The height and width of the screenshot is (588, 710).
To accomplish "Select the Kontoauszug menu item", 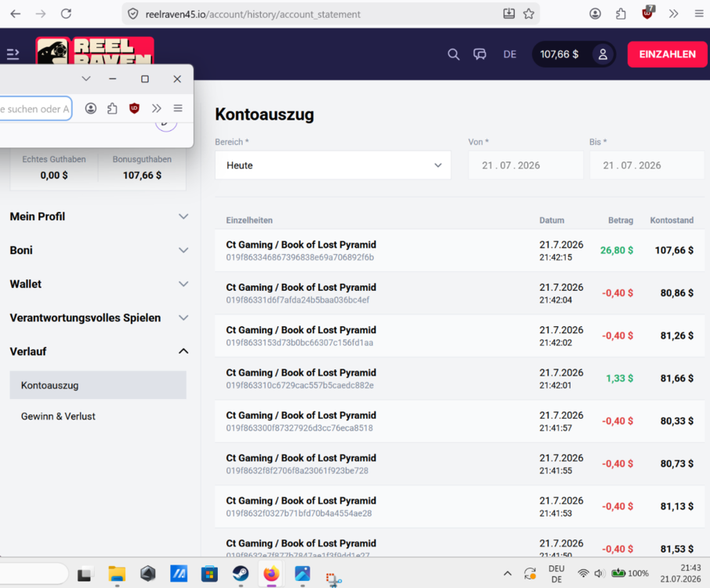I will pos(98,386).
